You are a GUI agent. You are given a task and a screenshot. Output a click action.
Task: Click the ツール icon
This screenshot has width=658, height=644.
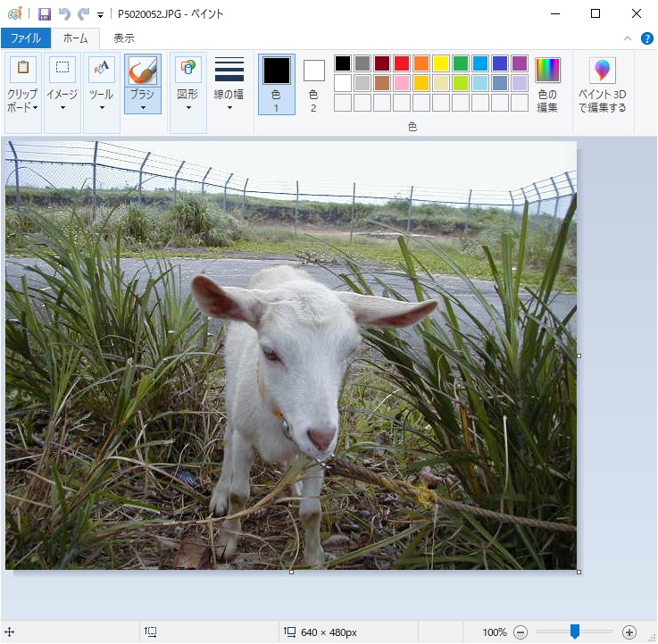[102, 68]
